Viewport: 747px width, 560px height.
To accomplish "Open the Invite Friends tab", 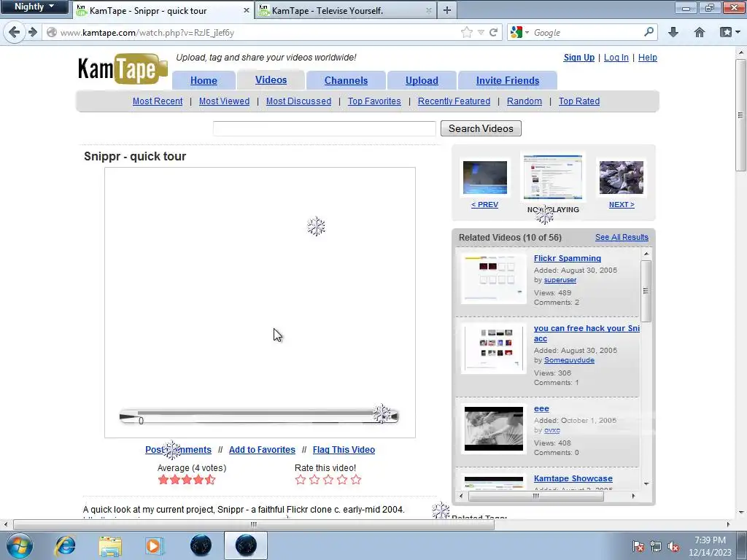I will pos(508,80).
